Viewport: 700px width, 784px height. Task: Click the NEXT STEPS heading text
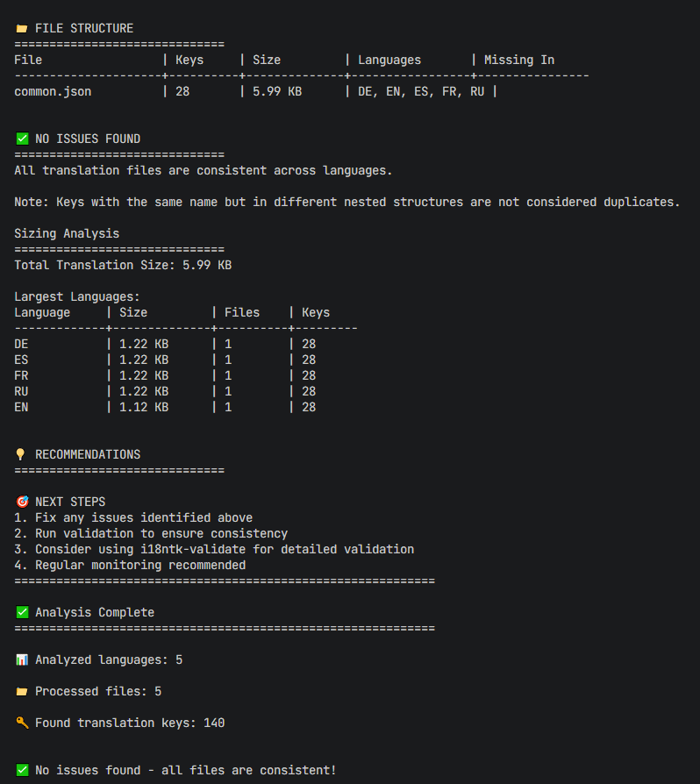[70, 502]
